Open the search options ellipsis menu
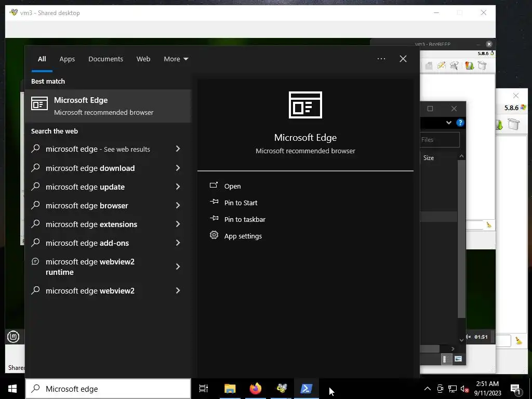Image resolution: width=532 pixels, height=399 pixels. 381,59
